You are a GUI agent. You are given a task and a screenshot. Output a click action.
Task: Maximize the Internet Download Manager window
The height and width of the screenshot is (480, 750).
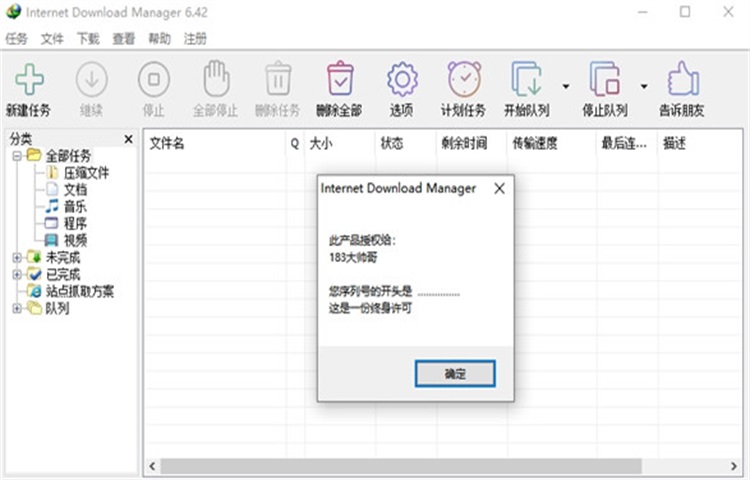(685, 12)
